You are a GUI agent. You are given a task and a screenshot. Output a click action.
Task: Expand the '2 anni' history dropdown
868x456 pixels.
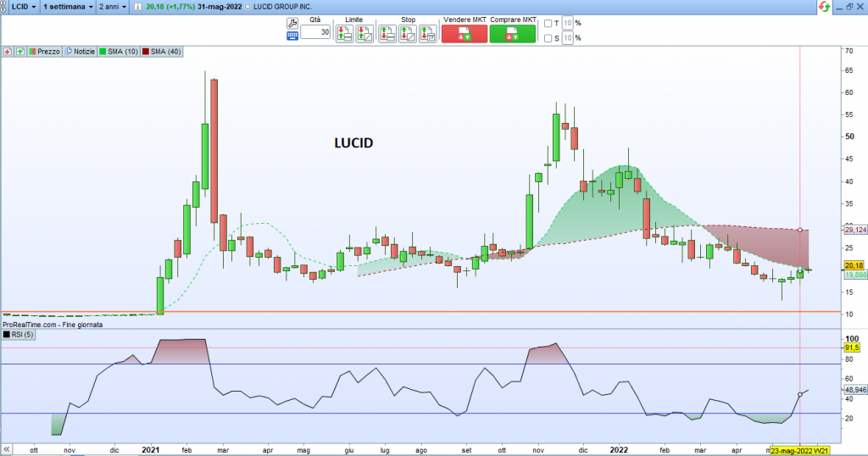coord(113,7)
